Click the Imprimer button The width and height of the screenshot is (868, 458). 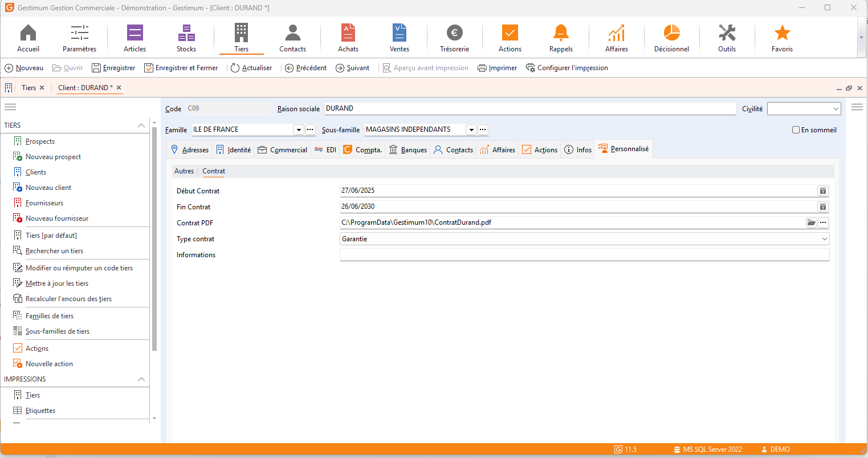point(498,68)
